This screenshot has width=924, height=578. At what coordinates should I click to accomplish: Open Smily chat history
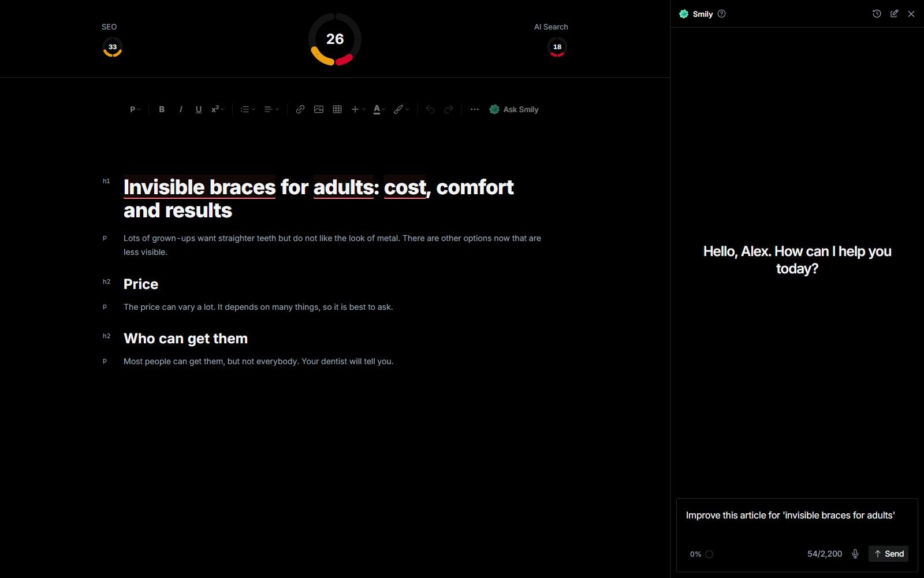pyautogui.click(x=877, y=14)
